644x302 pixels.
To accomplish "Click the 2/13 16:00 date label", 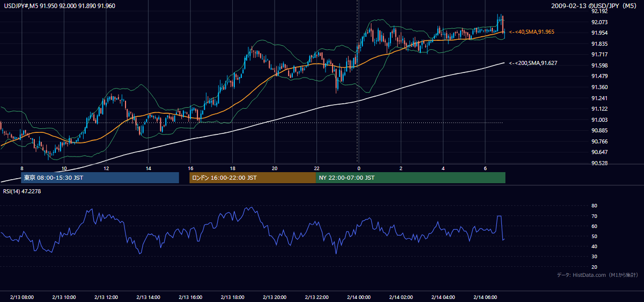I will [190, 297].
